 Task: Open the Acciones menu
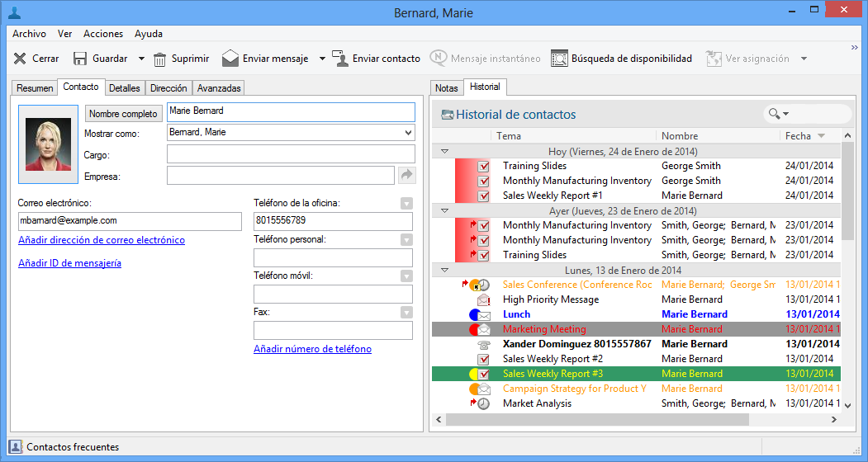[103, 34]
